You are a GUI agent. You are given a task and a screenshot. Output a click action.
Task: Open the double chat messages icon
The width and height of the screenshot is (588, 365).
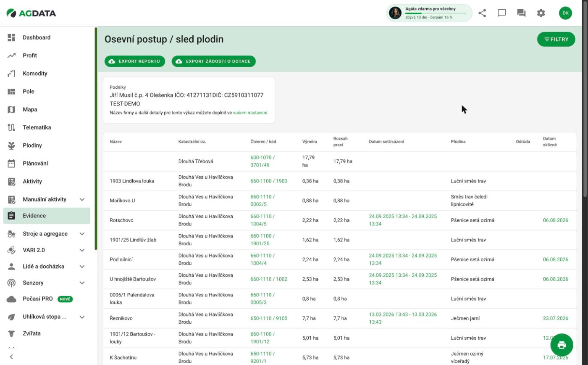(x=521, y=13)
